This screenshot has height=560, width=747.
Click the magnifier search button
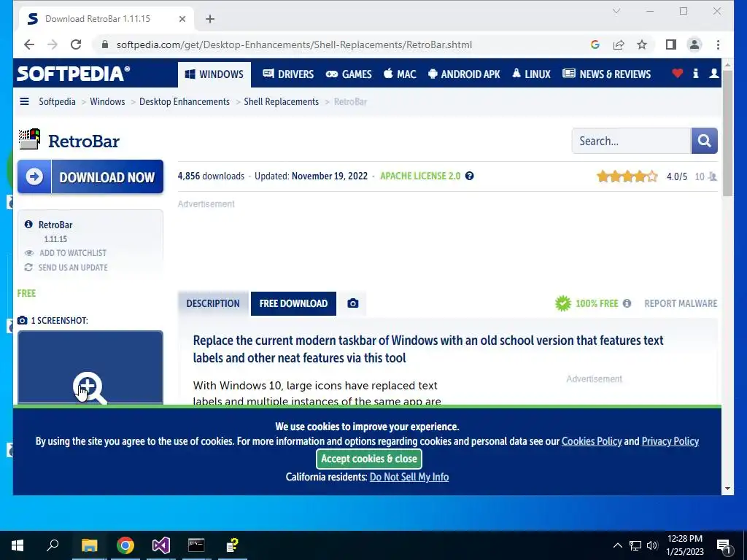pyautogui.click(x=704, y=141)
